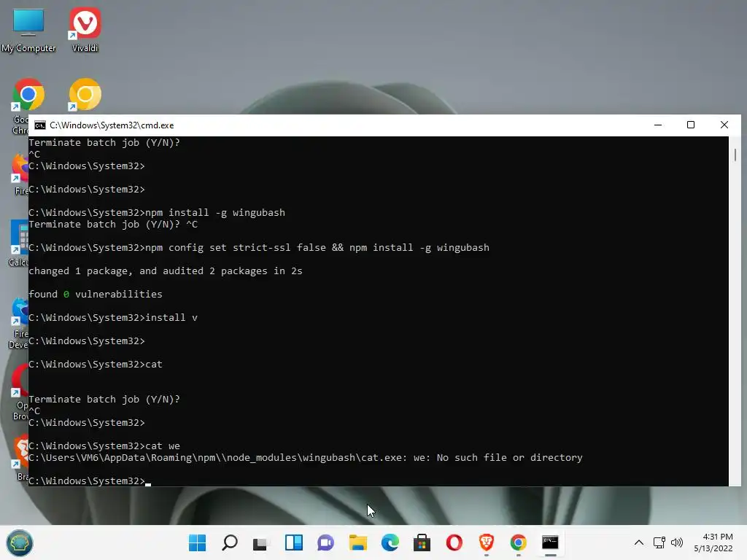Minimize the cmd.exe window
The height and width of the screenshot is (560, 747).
click(658, 125)
